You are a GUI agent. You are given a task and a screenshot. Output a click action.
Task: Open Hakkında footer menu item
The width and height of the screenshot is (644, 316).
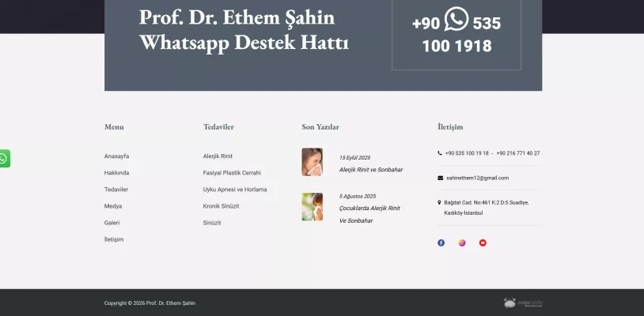(116, 173)
